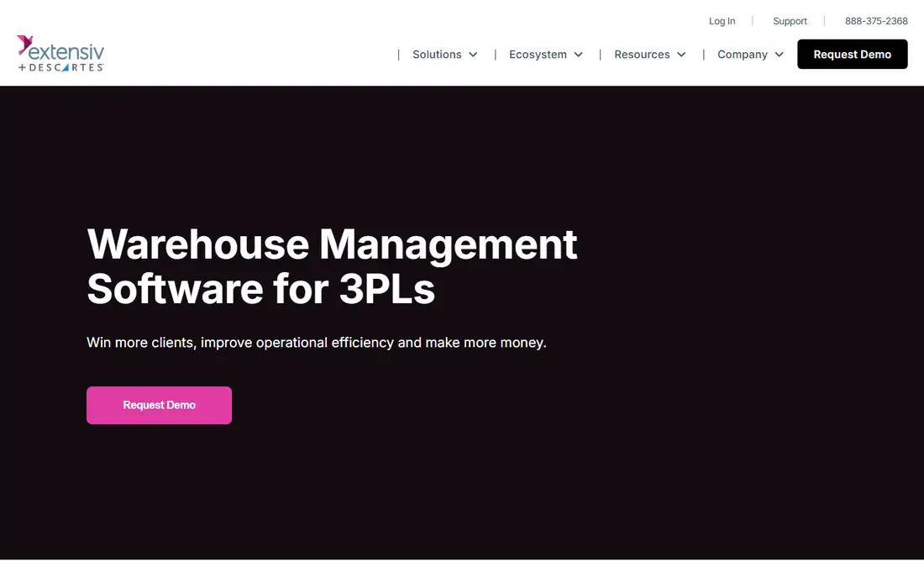
Task: Expand the Ecosystem chevron arrow
Action: point(579,55)
